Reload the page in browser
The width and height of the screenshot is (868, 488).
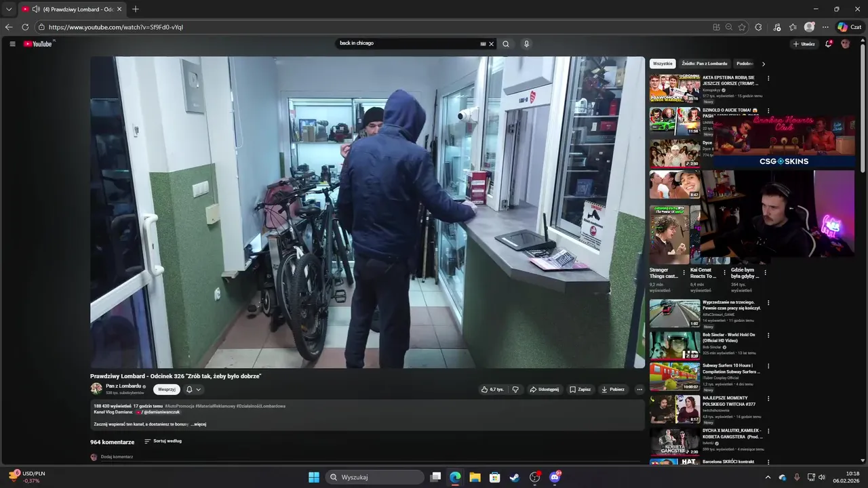25,27
